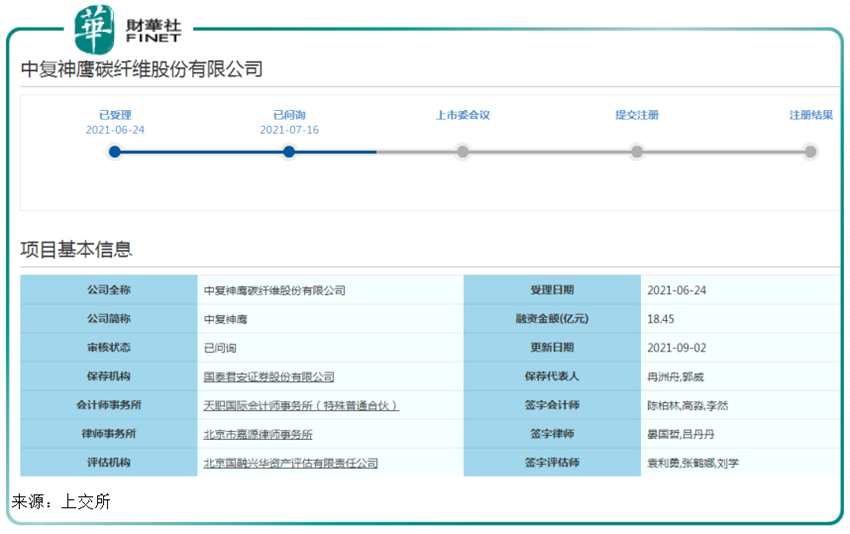Click the FINET 財華社 logo
This screenshot has height=534, width=850.
[x=128, y=29]
